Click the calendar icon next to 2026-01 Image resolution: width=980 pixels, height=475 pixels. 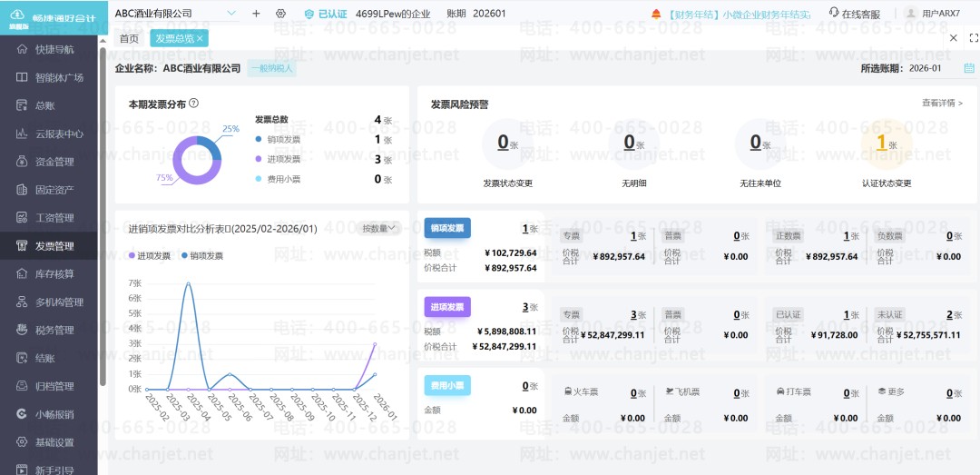point(969,68)
